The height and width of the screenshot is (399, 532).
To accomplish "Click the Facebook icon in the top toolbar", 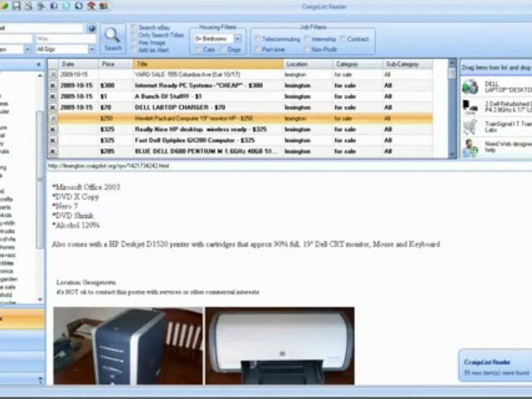I will click(x=54, y=6).
